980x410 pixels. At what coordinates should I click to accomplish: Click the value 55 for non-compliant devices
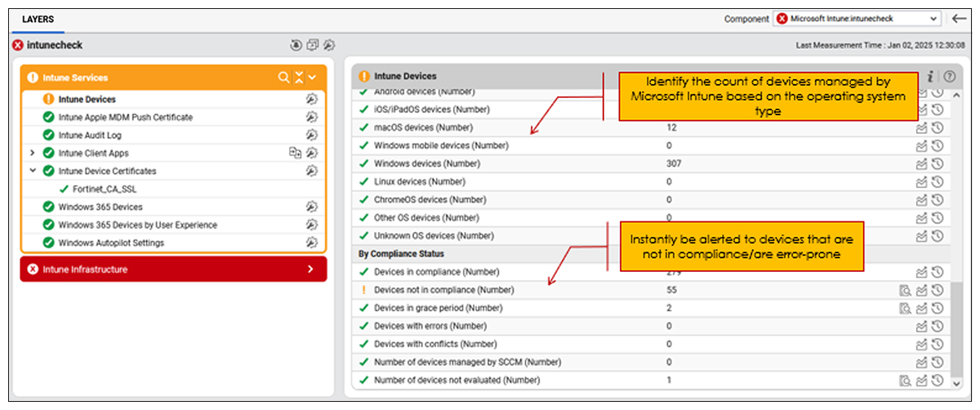(671, 290)
